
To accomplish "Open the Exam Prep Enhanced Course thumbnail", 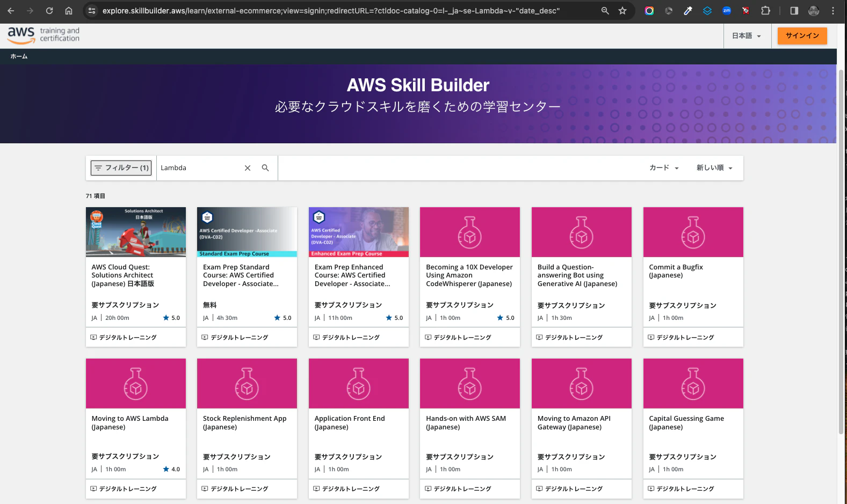I will [359, 232].
